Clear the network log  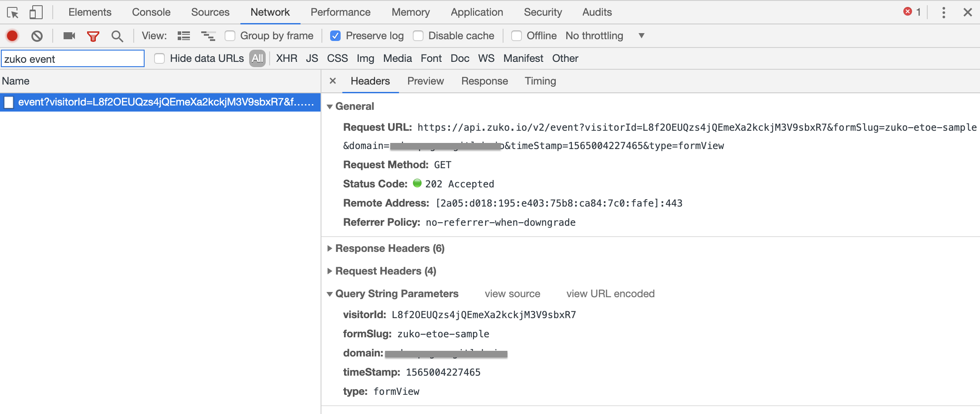pyautogui.click(x=37, y=36)
